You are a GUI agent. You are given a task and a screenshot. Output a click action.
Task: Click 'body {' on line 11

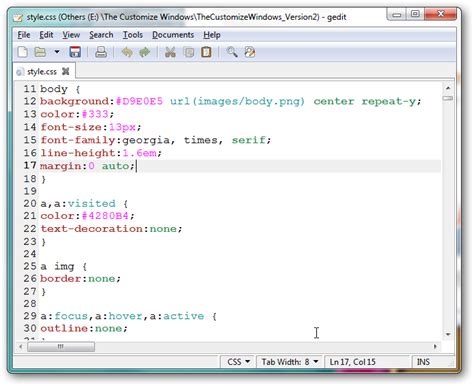tap(60, 89)
